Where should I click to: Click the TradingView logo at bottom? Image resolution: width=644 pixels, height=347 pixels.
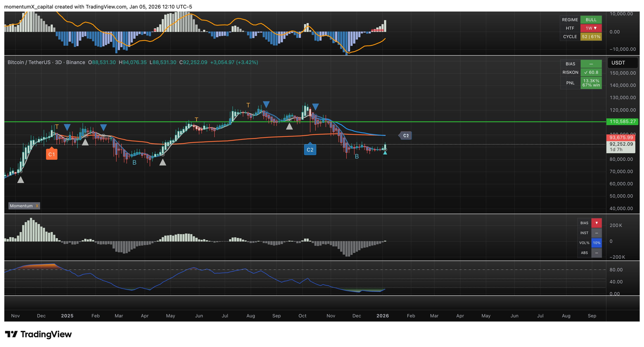coord(38,334)
